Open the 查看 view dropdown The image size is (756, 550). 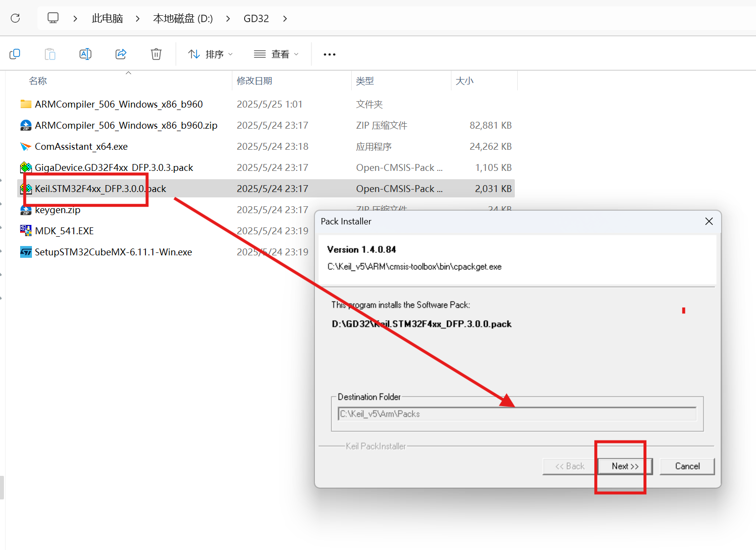point(276,54)
